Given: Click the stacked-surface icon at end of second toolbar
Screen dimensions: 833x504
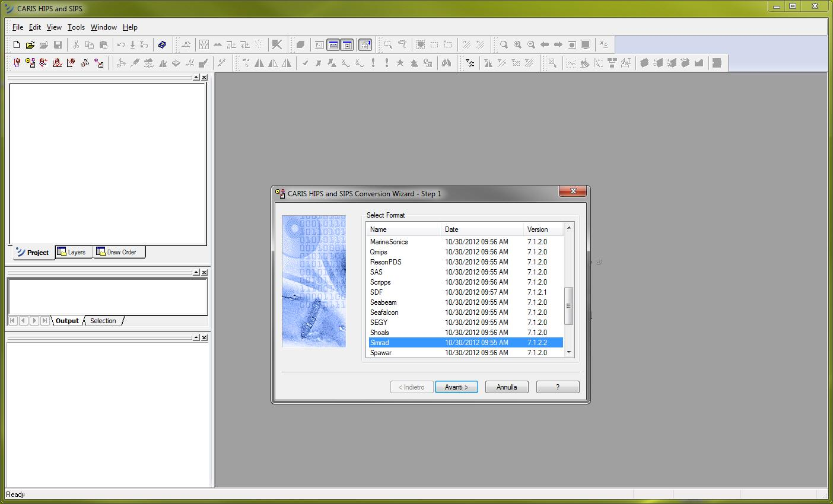Looking at the screenshot, I should pyautogui.click(x=717, y=63).
